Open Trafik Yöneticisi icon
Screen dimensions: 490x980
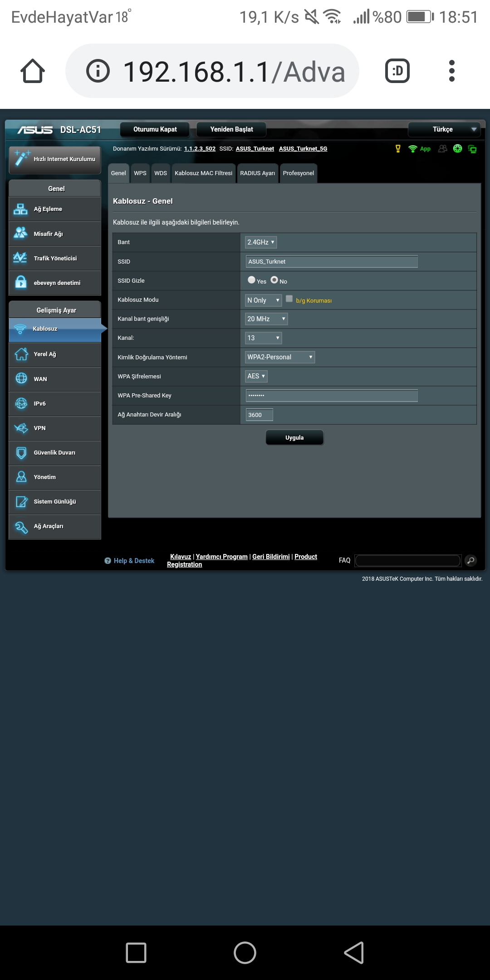(x=20, y=258)
